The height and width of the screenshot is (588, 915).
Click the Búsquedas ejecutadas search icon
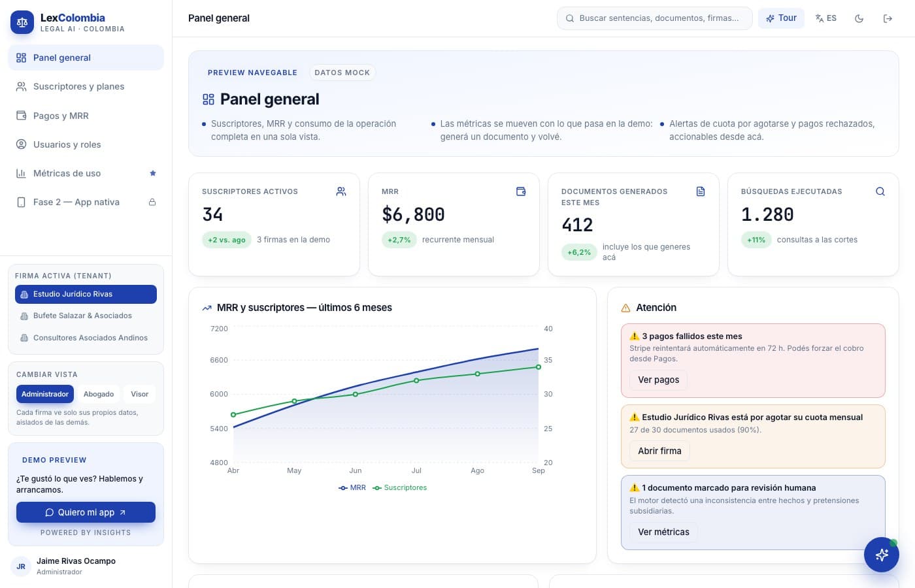click(880, 191)
